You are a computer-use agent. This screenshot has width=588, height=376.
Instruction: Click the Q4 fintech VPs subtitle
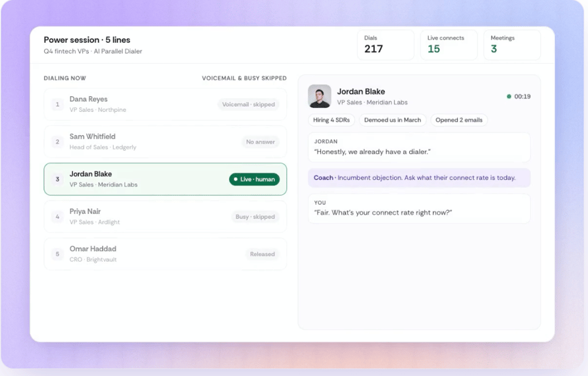(93, 51)
